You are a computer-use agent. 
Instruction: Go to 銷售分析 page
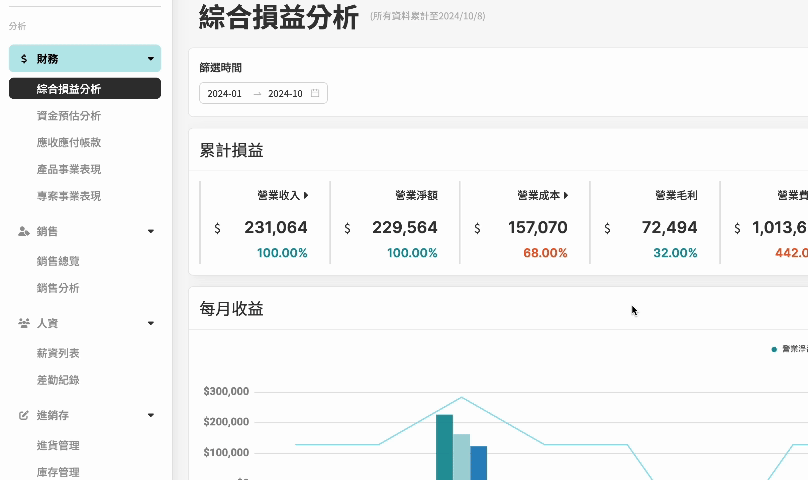[58, 288]
